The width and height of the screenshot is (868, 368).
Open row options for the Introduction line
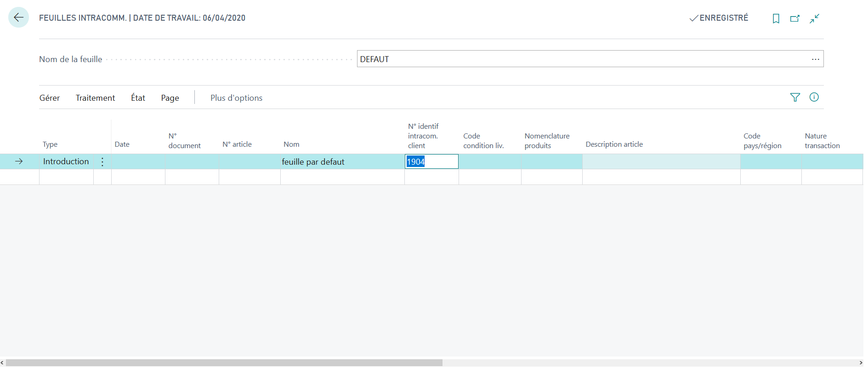pos(102,161)
